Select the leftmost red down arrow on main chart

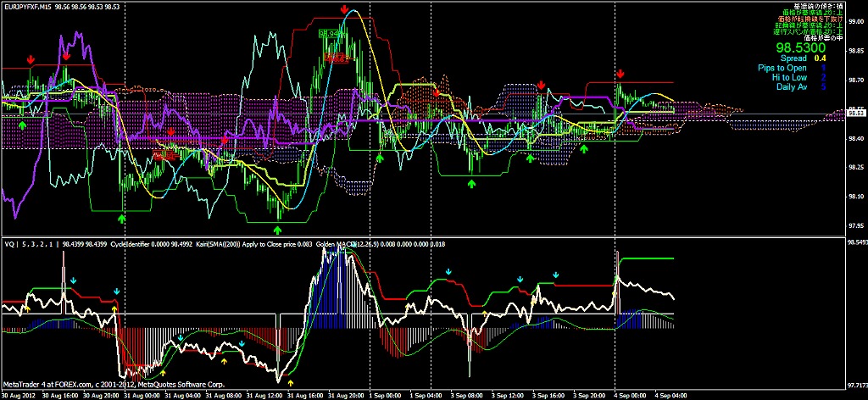[31, 60]
